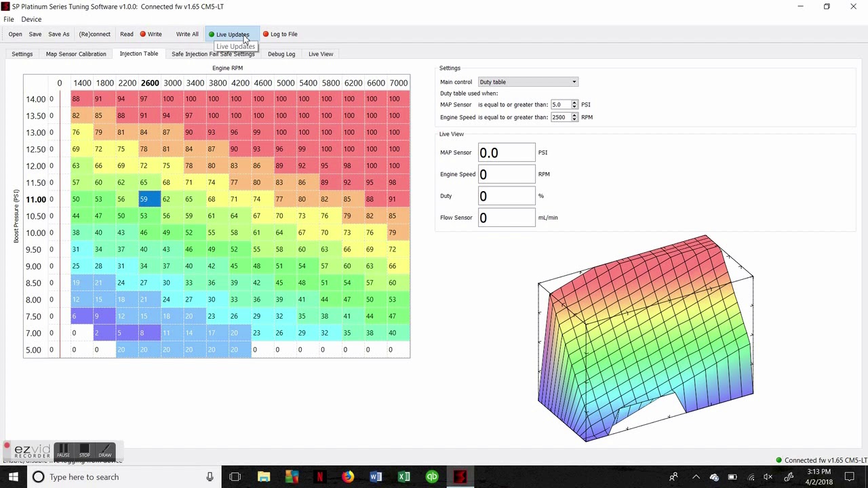Screen dimensions: 868x488
Task: Switch to the Settings tab
Action: coord(22,54)
